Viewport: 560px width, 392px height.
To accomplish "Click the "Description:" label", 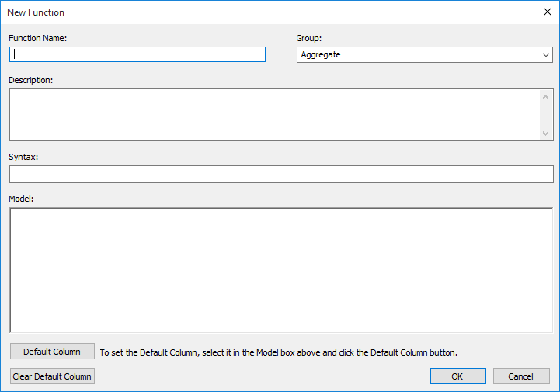I will point(31,79).
